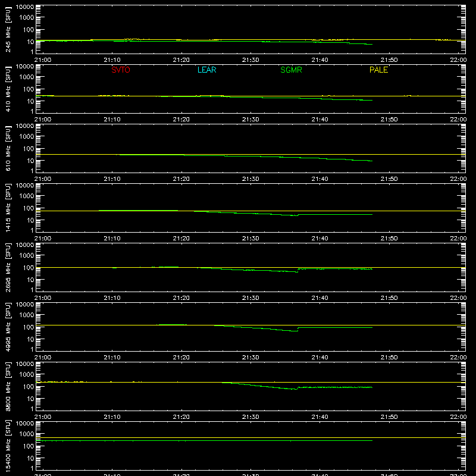Select the 245 MHz [SFU] axis title

pyautogui.click(x=8, y=29)
